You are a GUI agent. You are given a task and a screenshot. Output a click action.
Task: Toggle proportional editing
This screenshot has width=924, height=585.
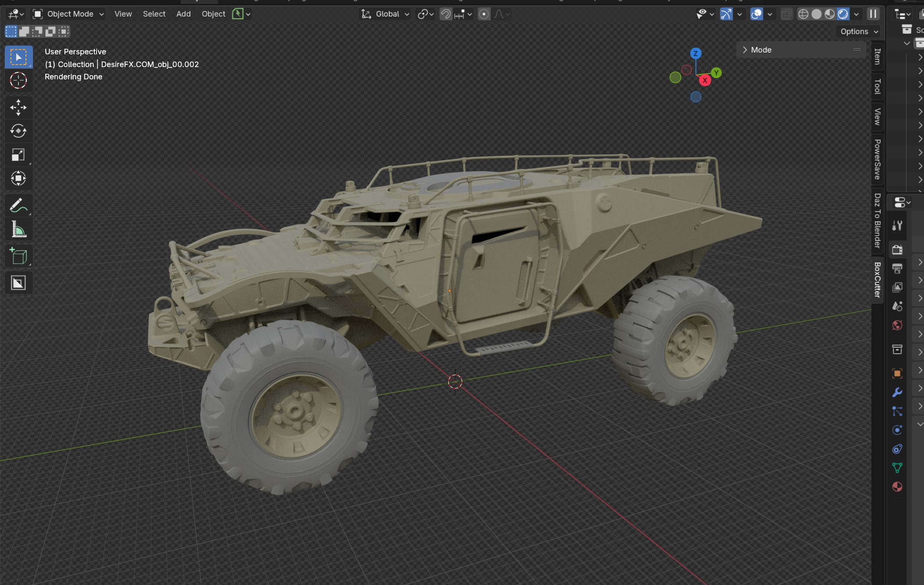coord(484,14)
